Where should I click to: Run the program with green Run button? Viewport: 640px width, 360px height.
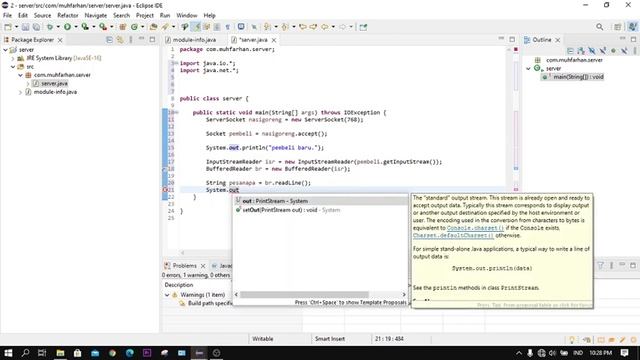[67, 27]
